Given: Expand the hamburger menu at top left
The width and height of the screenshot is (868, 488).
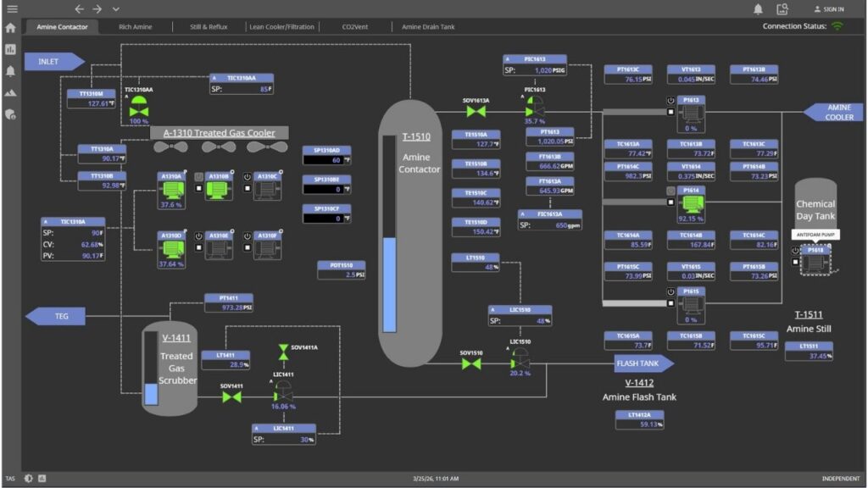Looking at the screenshot, I should (11, 8).
